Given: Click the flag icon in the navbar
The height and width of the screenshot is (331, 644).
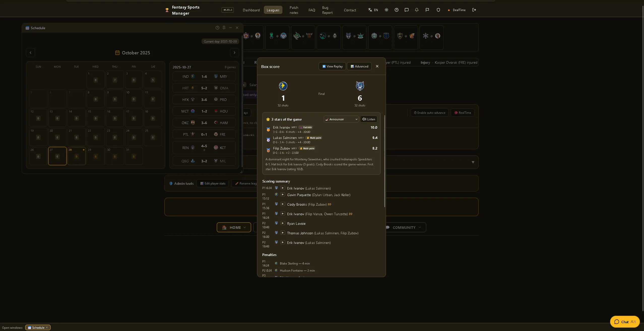Looking at the screenshot, I should 427,10.
